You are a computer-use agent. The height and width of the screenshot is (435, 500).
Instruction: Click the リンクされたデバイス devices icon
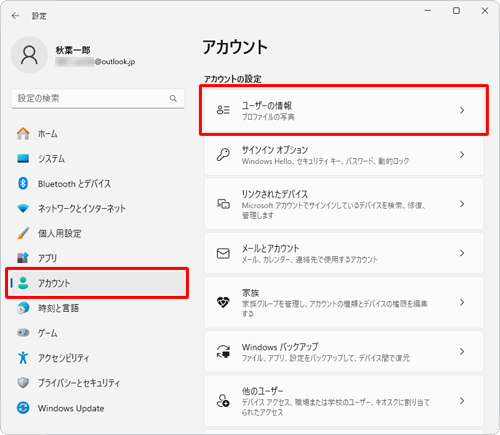223,204
